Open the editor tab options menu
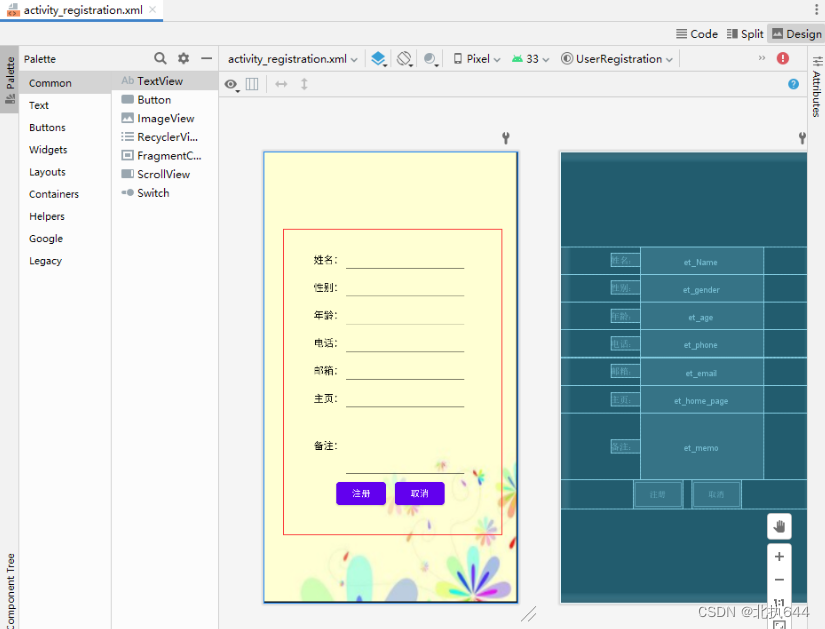825x629 pixels. click(x=817, y=9)
